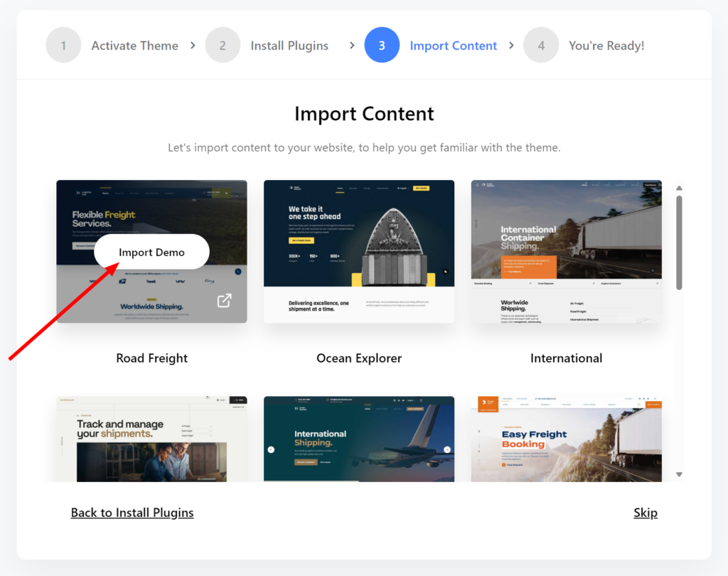The width and height of the screenshot is (728, 576).
Task: Select the You're Ready step label
Action: click(606, 45)
